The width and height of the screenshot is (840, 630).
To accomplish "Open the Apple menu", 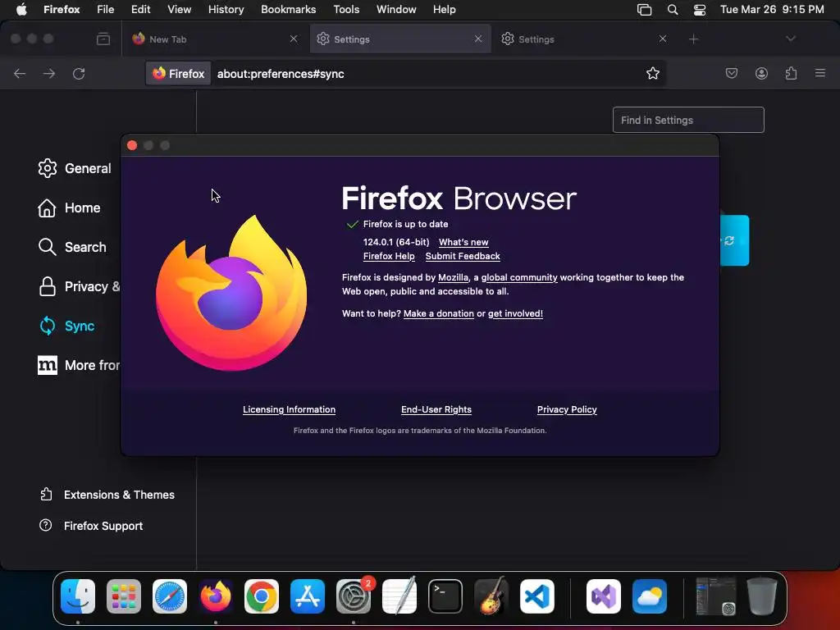I will pos(21,10).
